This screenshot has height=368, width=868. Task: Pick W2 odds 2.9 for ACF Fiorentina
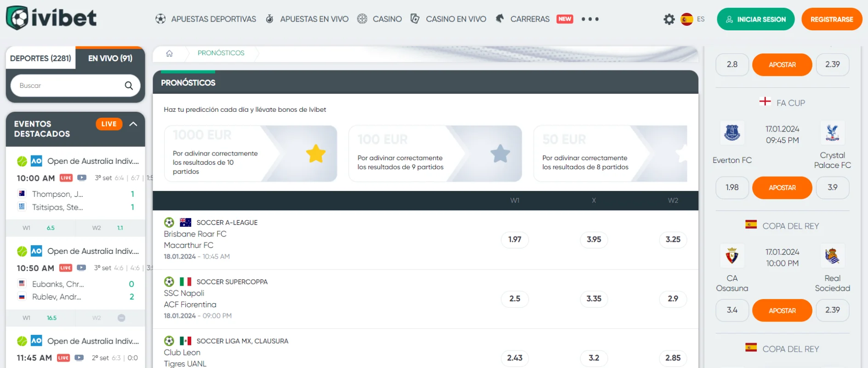[673, 299]
